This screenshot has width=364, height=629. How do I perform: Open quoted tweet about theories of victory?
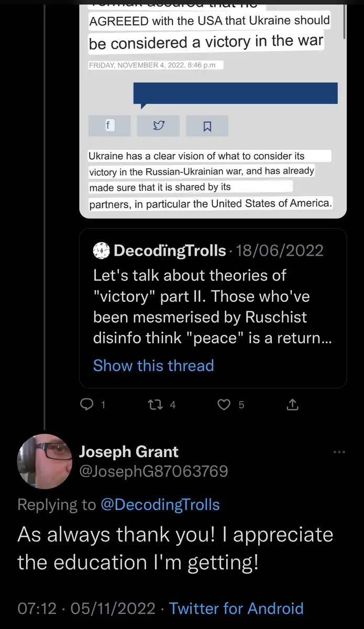[x=212, y=307]
